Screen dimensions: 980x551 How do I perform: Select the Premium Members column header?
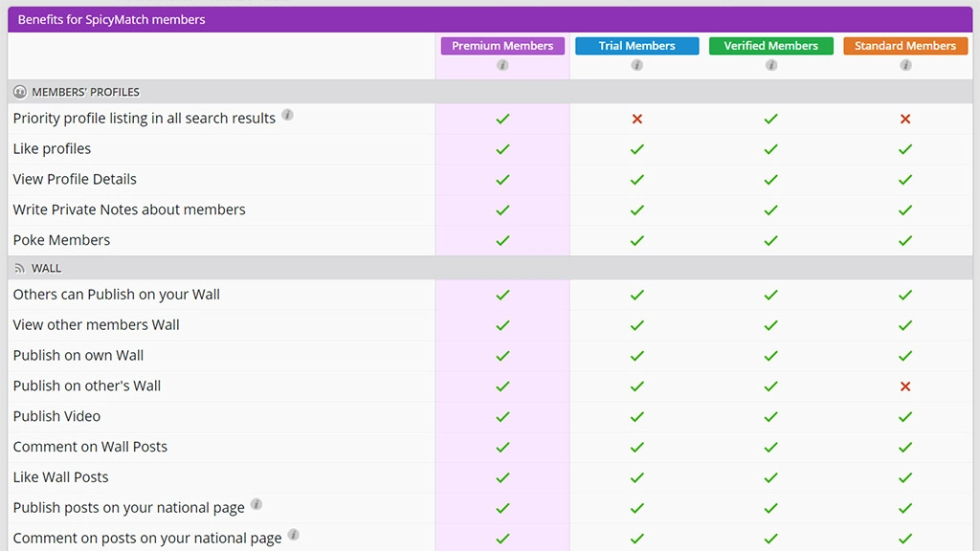pyautogui.click(x=502, y=45)
